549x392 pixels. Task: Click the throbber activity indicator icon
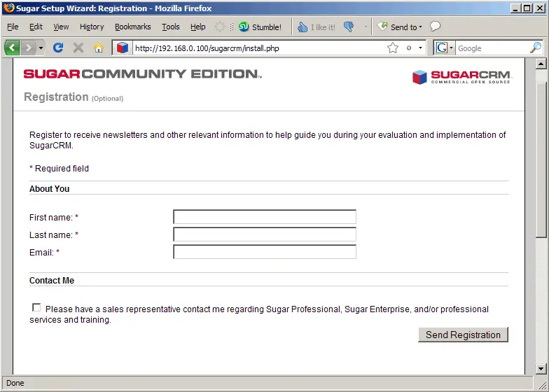(x=220, y=27)
